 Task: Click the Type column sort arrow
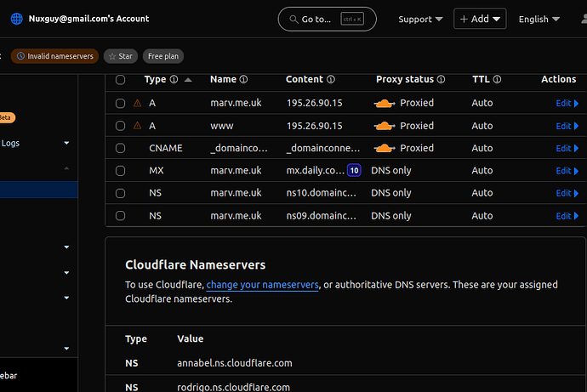point(188,80)
